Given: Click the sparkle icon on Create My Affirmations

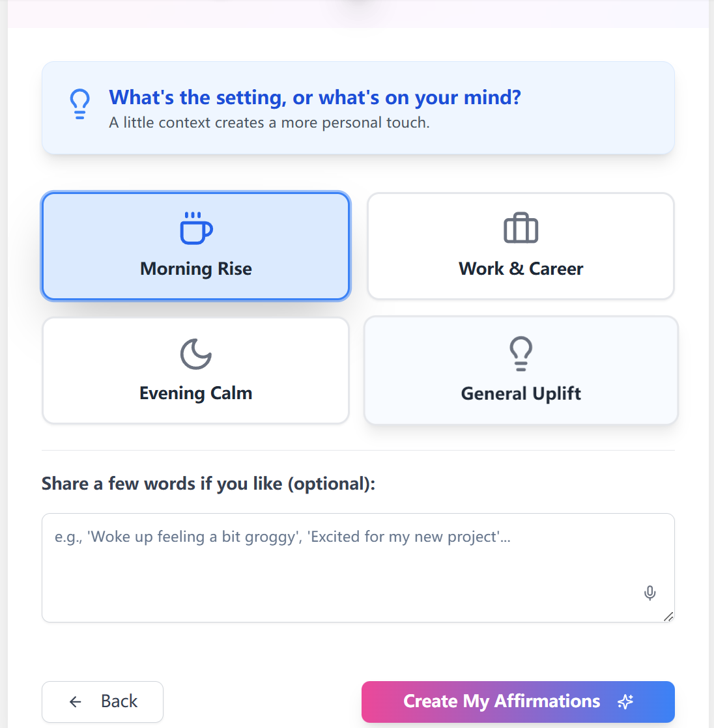Looking at the screenshot, I should coord(625,701).
